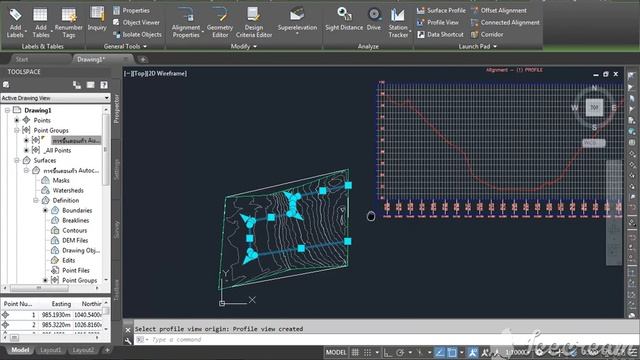Collapse the Surfaces tree node
The width and height of the screenshot is (640, 360).
pyautogui.click(x=17, y=160)
